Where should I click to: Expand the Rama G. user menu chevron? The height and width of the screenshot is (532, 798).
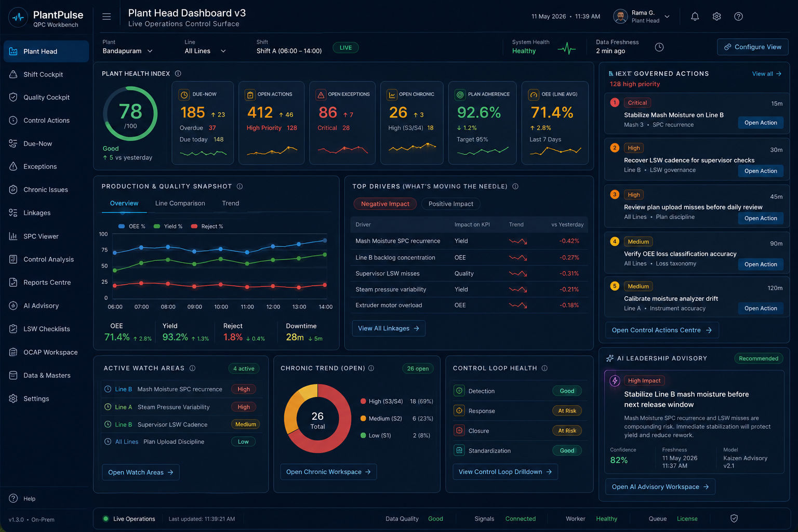[667, 17]
